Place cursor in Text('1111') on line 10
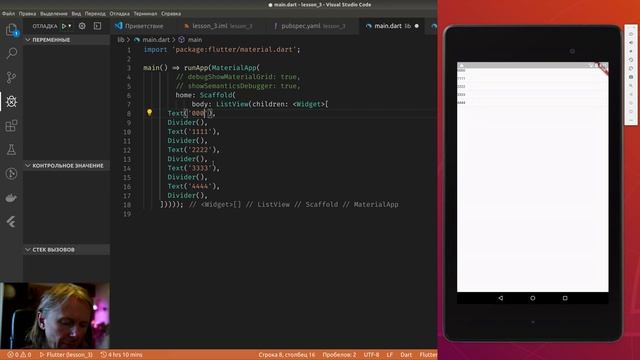The width and height of the screenshot is (640, 360). [x=193, y=131]
